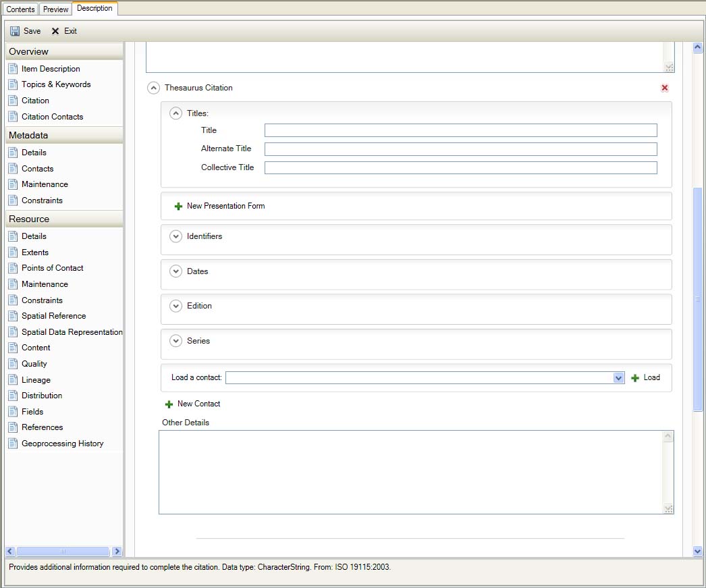
Task: Click the Alternate Title input field
Action: click(460, 149)
